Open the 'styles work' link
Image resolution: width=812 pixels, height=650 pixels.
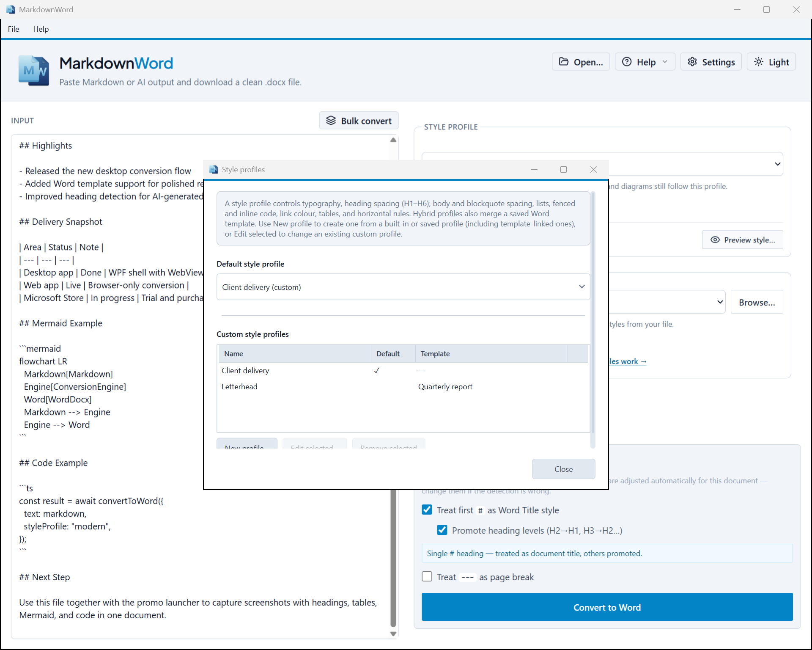click(628, 361)
